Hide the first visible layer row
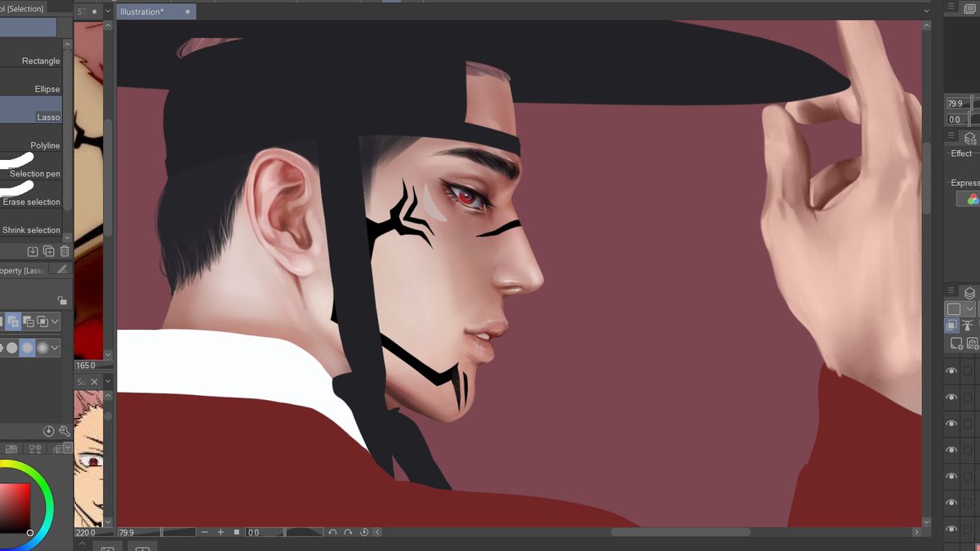This screenshot has width=980, height=551. (x=951, y=371)
